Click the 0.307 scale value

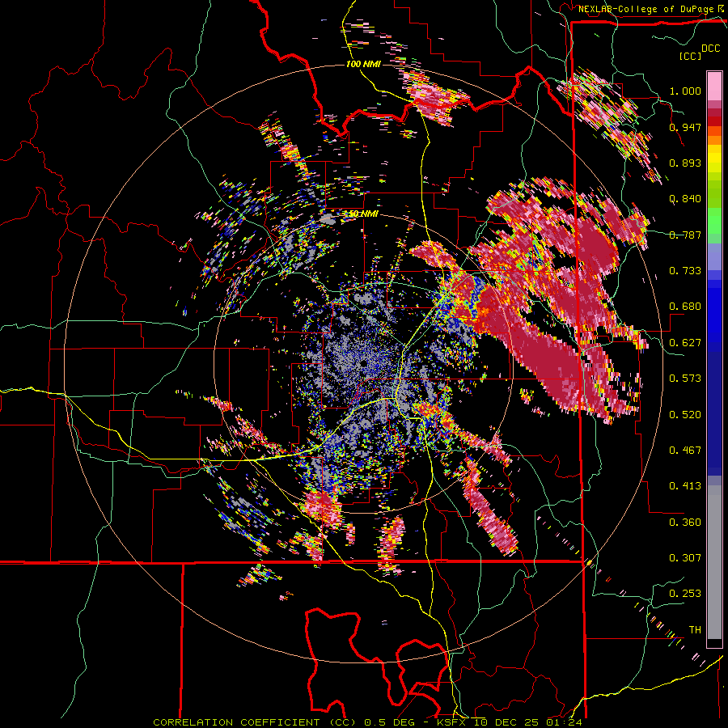(x=685, y=558)
